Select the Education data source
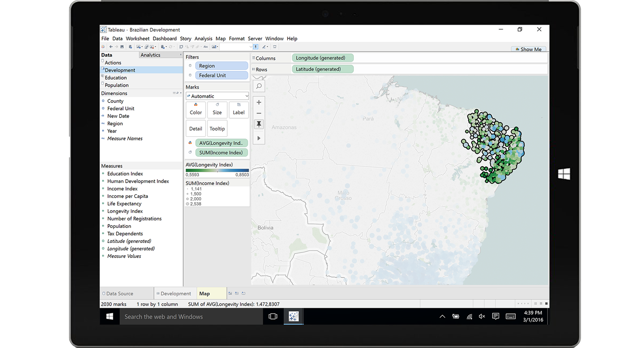The height and width of the screenshot is (348, 644). 115,78
